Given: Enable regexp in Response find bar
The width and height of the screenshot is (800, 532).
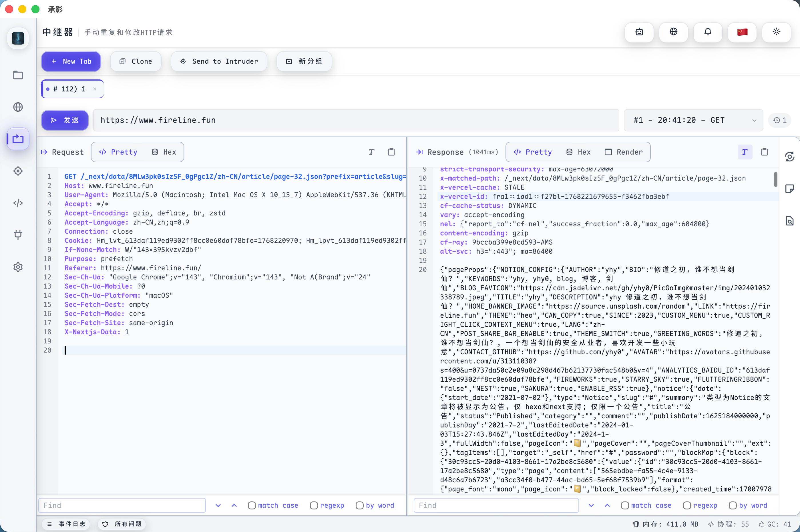Looking at the screenshot, I should point(686,505).
